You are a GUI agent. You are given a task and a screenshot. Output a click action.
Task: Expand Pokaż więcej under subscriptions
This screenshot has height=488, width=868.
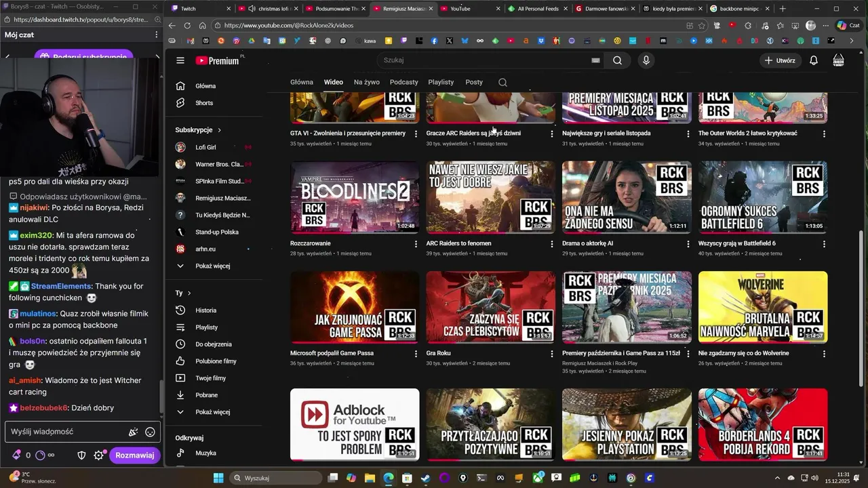pos(213,266)
